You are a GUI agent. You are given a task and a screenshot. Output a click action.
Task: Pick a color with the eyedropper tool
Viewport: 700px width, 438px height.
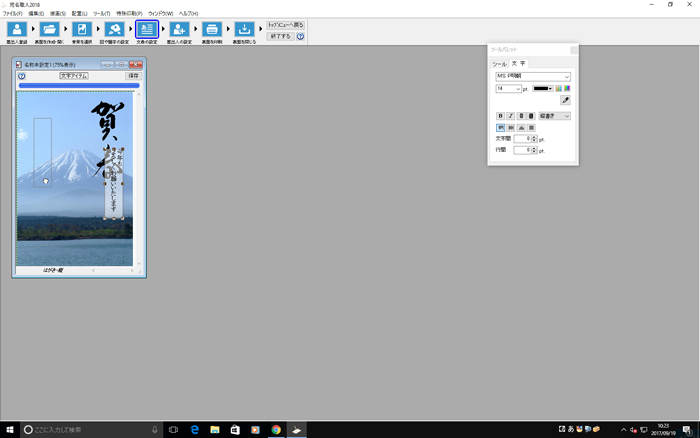tap(565, 101)
